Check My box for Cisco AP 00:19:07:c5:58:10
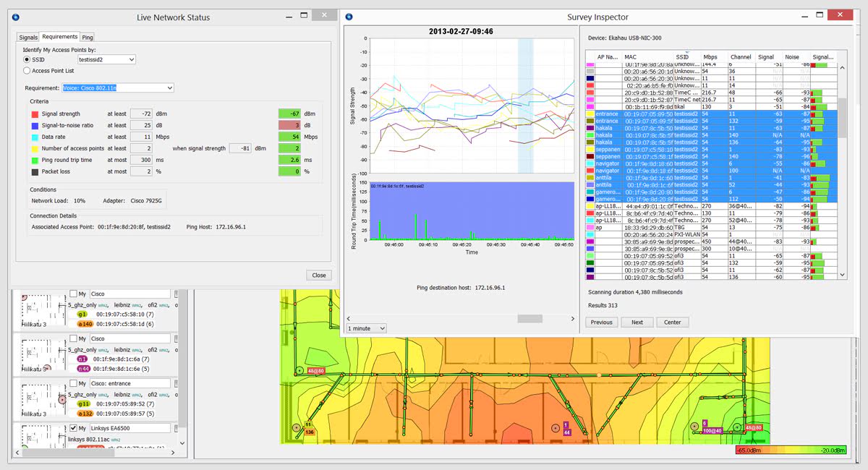Viewport: 868px width, 470px height. (73, 294)
